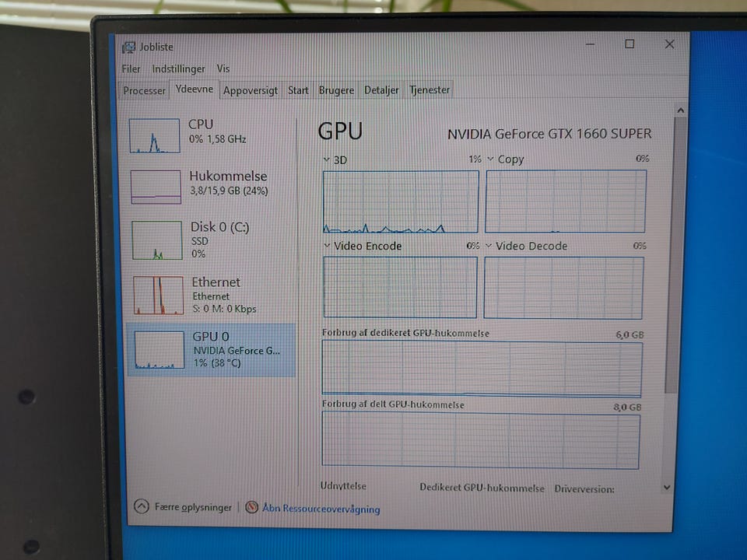Click the Copy usage graph
The width and height of the screenshot is (747, 560).
click(566, 201)
